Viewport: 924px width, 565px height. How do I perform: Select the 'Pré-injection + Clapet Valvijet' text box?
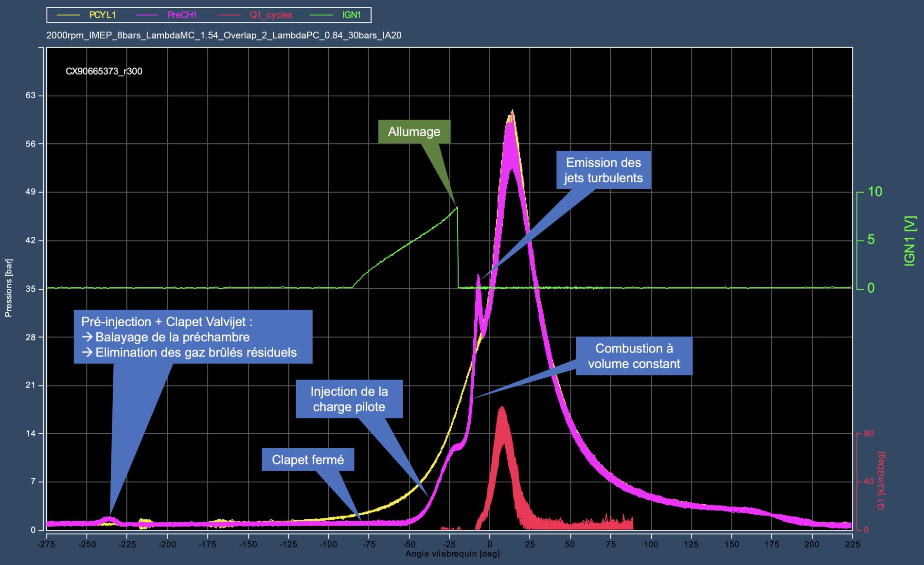click(x=193, y=336)
